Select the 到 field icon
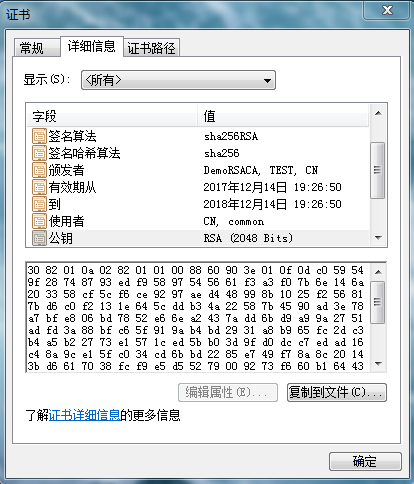 coord(39,204)
